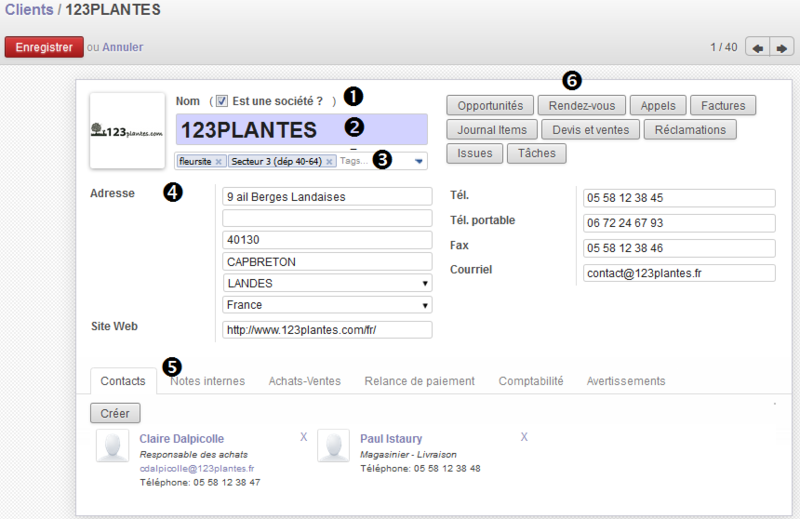Image resolution: width=800 pixels, height=519 pixels.
Task: Open the Opportunités button
Action: click(x=490, y=106)
